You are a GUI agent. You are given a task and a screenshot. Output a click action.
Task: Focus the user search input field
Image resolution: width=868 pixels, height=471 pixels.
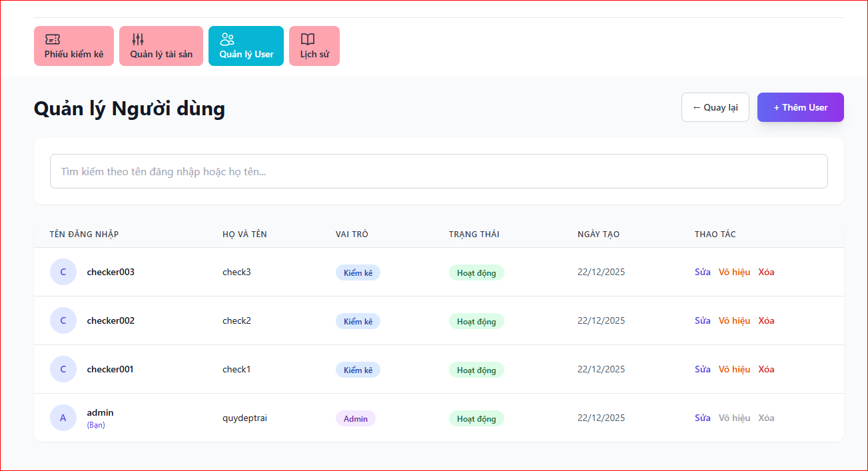[x=438, y=171]
